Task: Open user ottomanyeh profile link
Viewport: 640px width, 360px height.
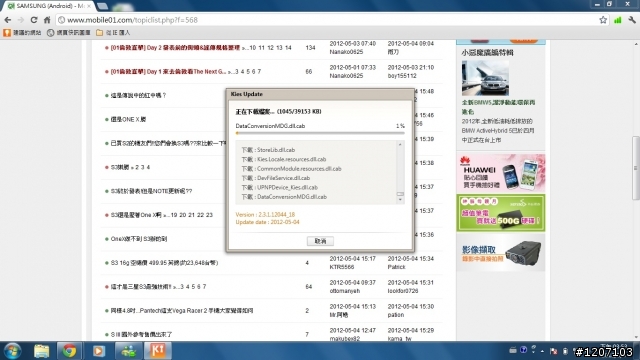Action: (x=345, y=291)
